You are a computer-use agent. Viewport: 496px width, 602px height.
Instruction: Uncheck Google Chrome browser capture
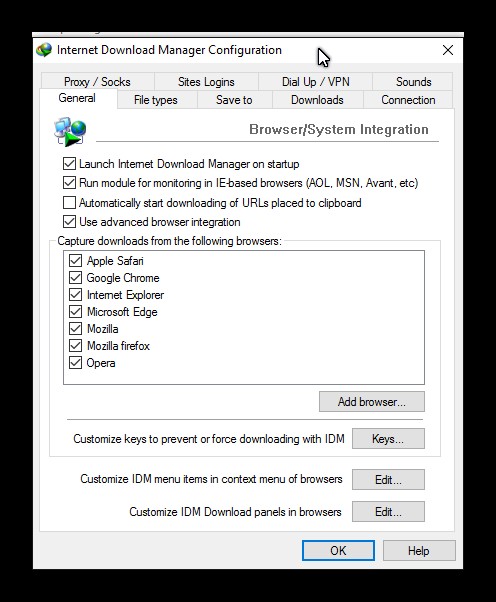[x=75, y=278]
